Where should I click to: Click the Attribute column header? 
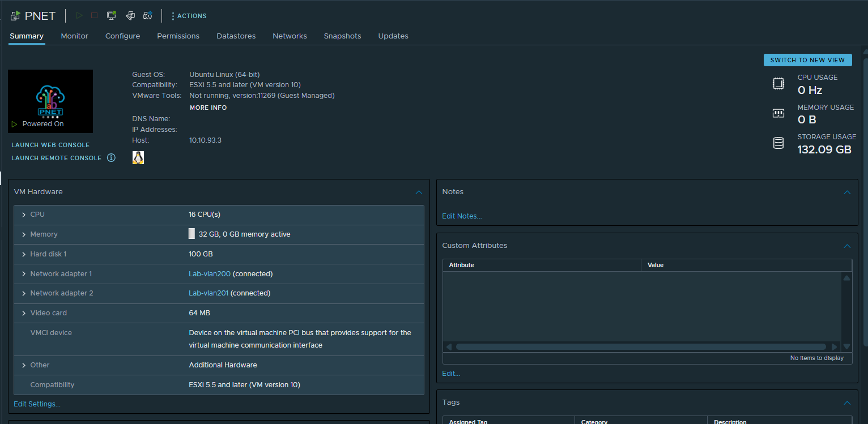[x=542, y=265]
